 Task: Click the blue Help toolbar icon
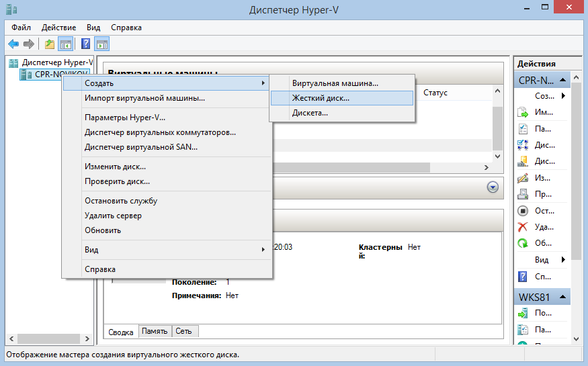pyautogui.click(x=85, y=44)
